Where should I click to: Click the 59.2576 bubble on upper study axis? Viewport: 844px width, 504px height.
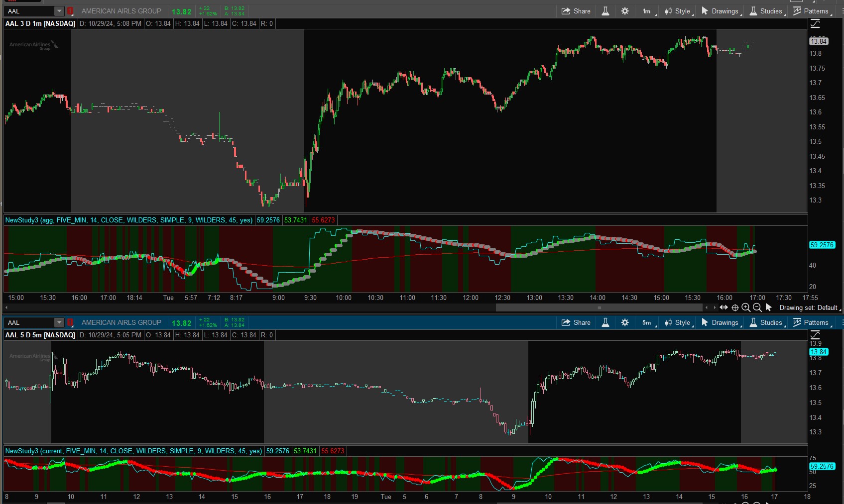pyautogui.click(x=822, y=245)
